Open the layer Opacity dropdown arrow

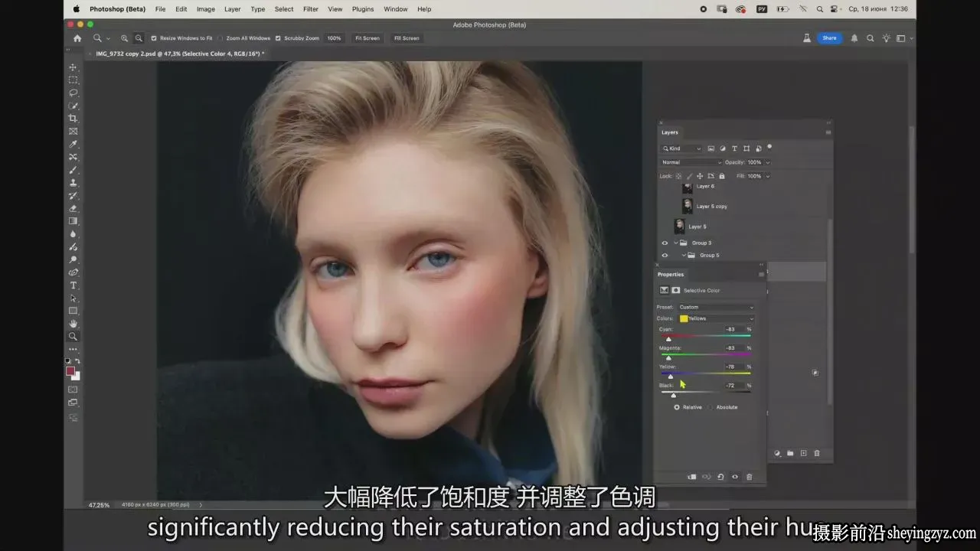click(x=768, y=162)
